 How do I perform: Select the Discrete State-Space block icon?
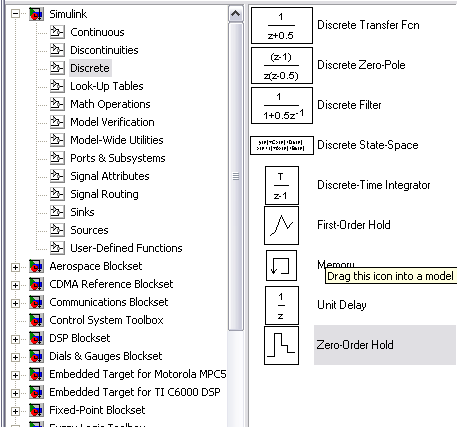[x=282, y=145]
